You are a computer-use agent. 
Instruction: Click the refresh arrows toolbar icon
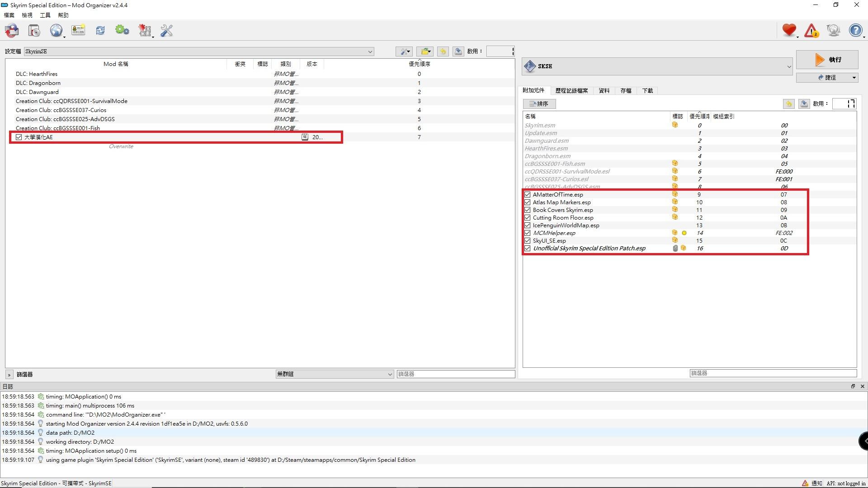(x=100, y=31)
